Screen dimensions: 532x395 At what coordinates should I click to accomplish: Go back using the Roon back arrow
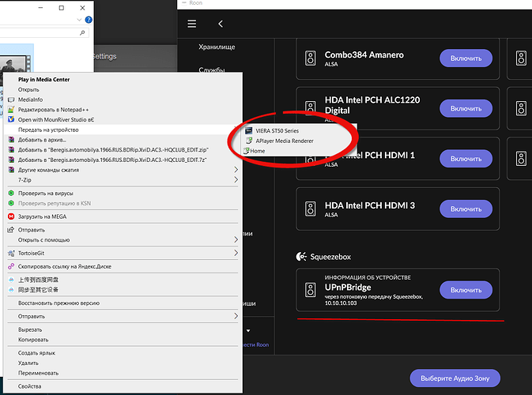221,24
